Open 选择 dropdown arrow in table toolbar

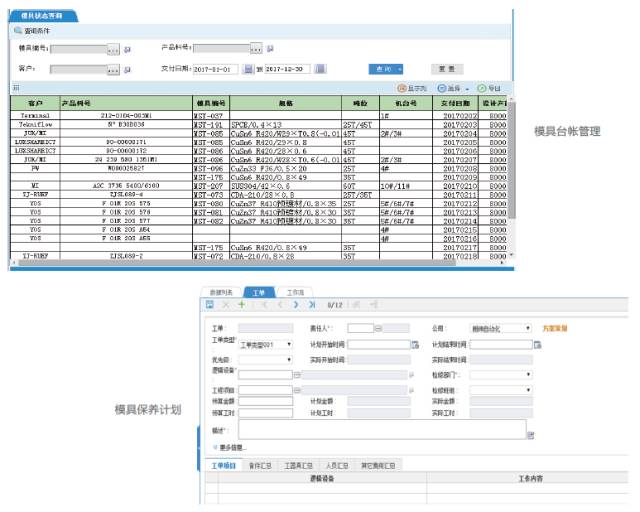pos(467,89)
